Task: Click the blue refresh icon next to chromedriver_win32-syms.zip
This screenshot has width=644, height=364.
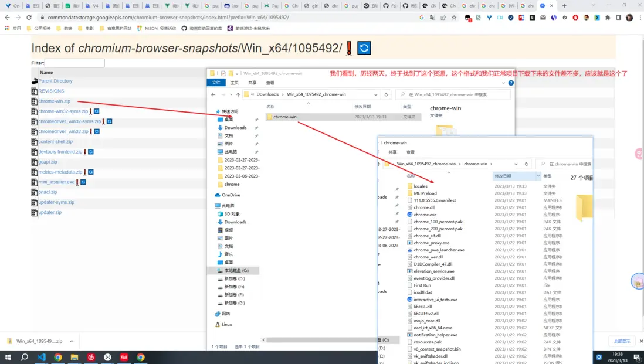Action: [109, 121]
